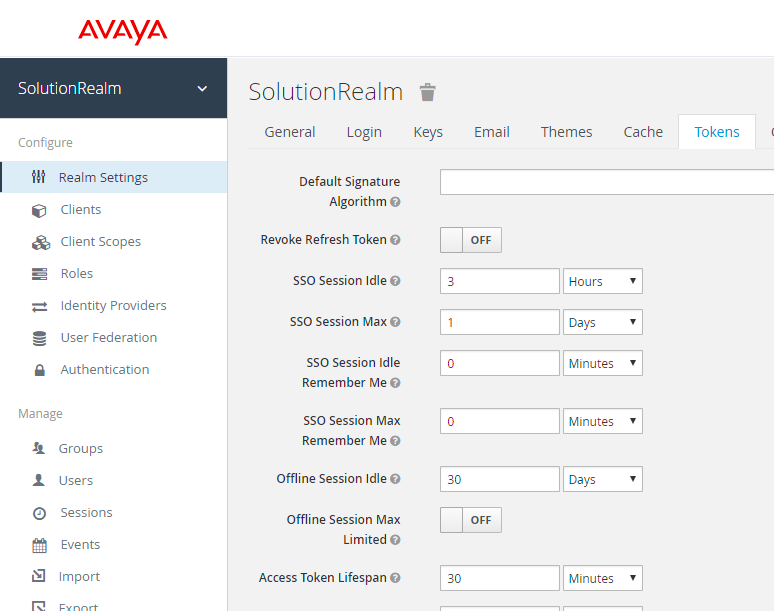Show help for SSO Session Idle
The height and width of the screenshot is (611, 774).
[x=395, y=281]
